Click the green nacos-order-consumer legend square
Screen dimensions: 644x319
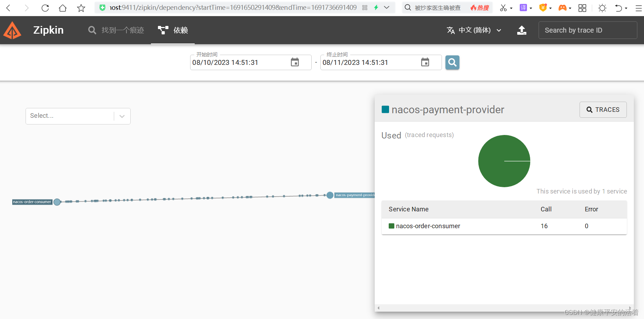coord(392,226)
